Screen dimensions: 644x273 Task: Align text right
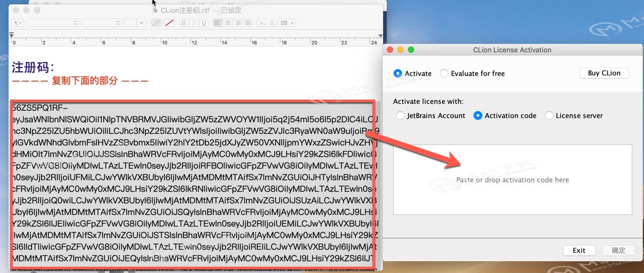coord(238,23)
